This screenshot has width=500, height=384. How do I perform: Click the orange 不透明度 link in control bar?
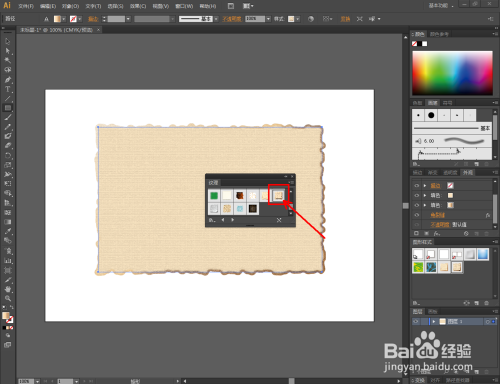click(x=232, y=19)
